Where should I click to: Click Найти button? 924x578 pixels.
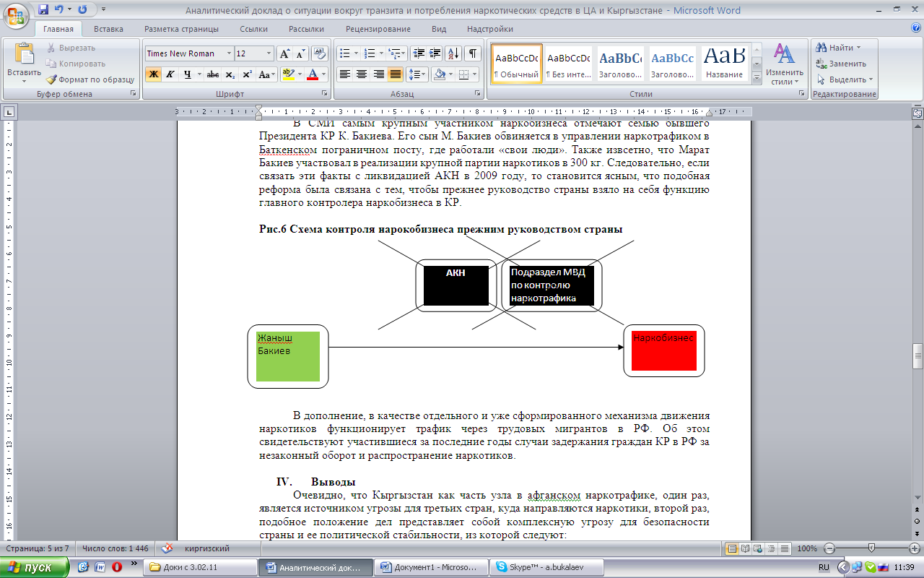(x=837, y=48)
